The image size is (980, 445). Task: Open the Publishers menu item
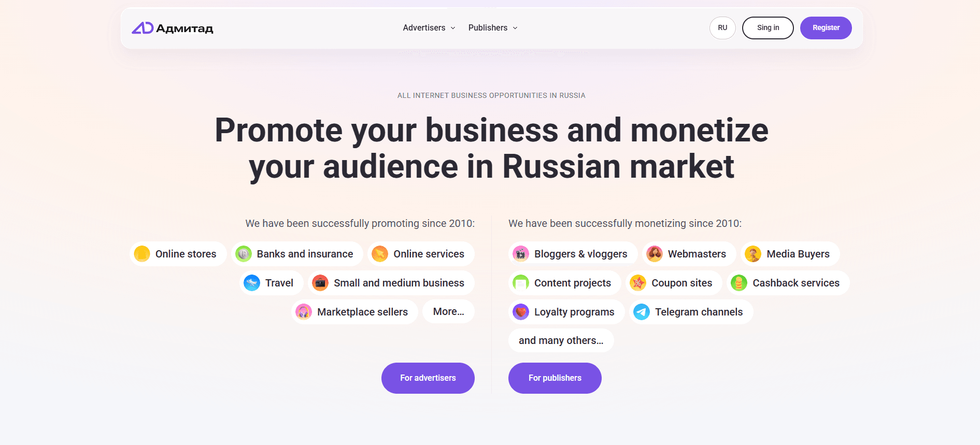click(x=488, y=28)
